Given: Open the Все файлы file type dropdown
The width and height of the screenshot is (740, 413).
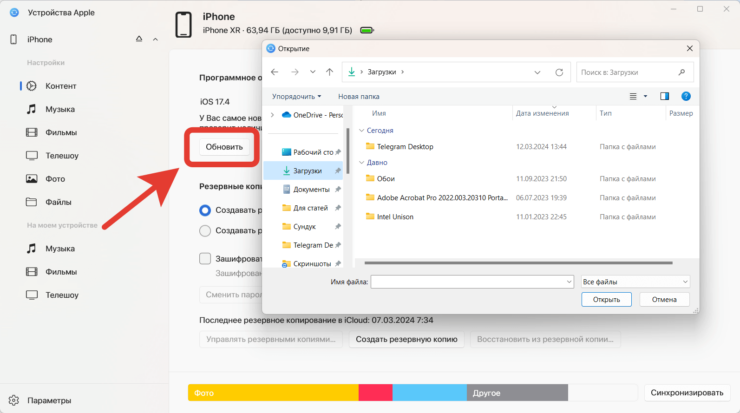Looking at the screenshot, I should point(635,282).
